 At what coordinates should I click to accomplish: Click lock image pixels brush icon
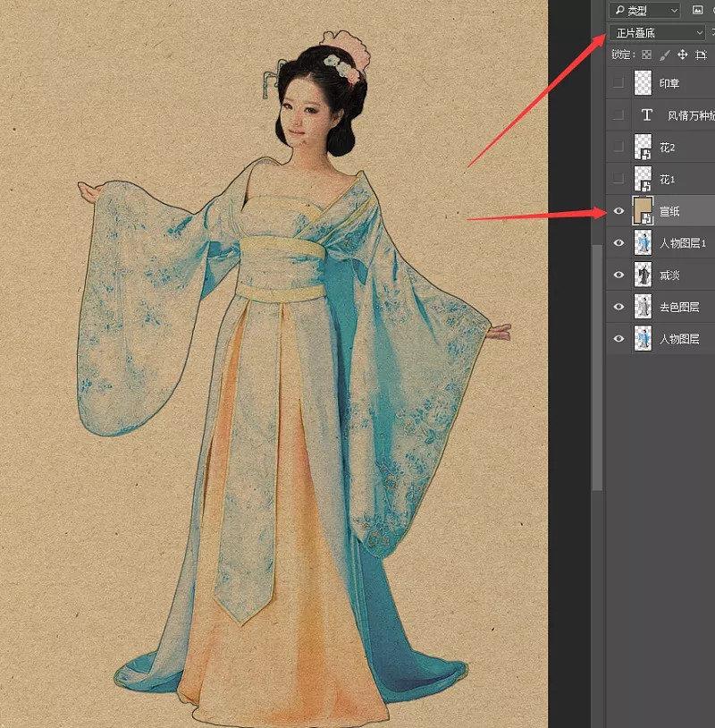665,55
